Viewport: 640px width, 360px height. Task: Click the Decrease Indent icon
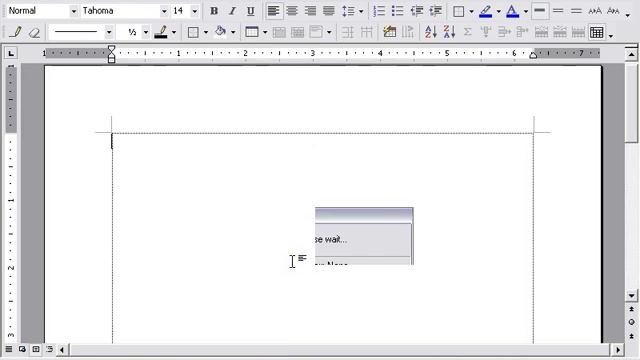417,11
